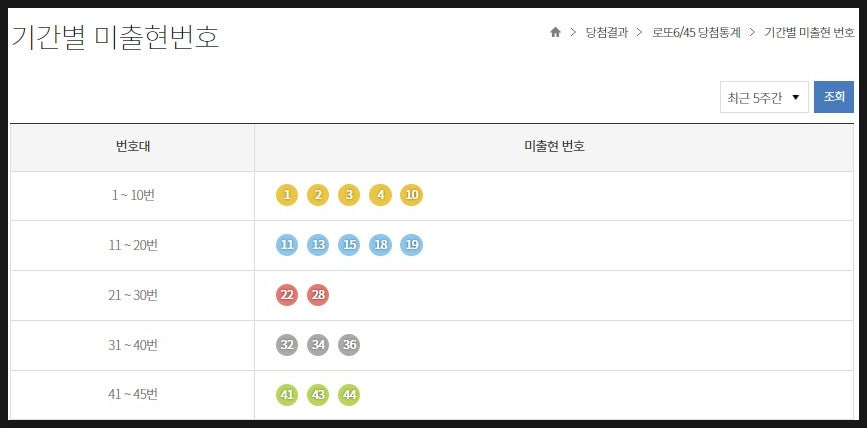Select gray ball number 34
This screenshot has height=428, width=867.
tap(318, 345)
